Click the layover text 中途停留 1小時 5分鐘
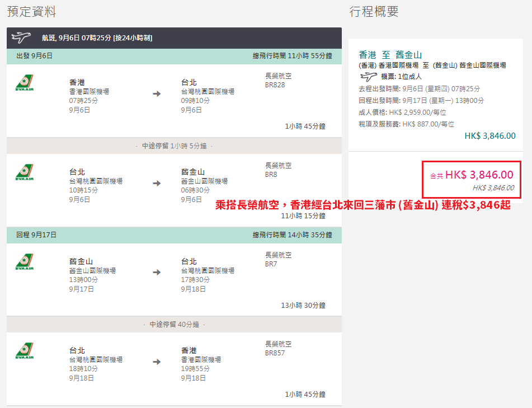532x408 pixels. (174, 146)
